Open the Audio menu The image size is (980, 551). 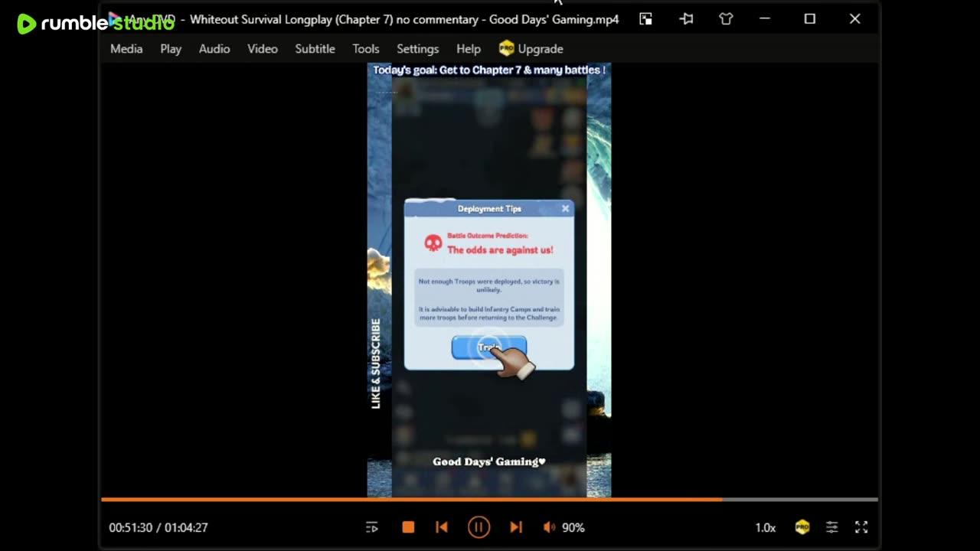214,49
